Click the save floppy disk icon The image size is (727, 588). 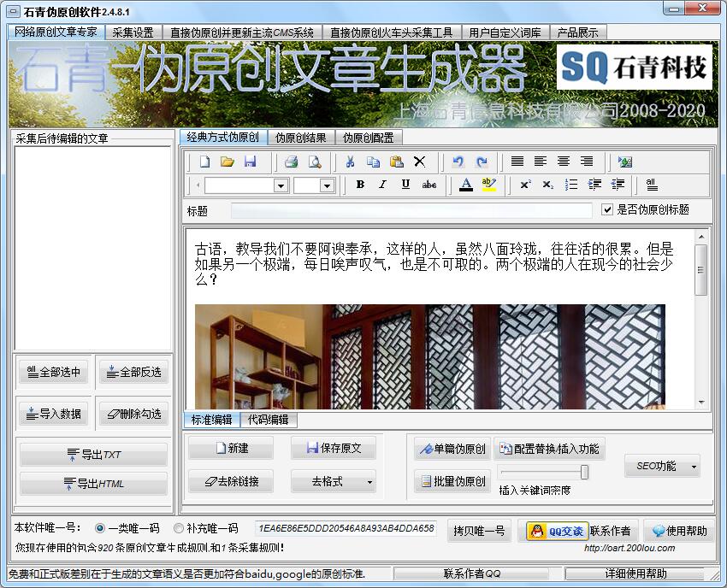[251, 162]
